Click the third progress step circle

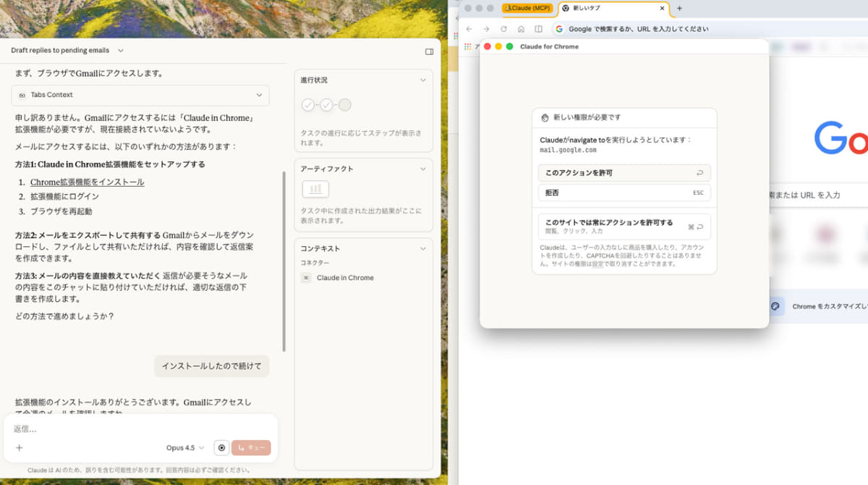click(x=345, y=104)
